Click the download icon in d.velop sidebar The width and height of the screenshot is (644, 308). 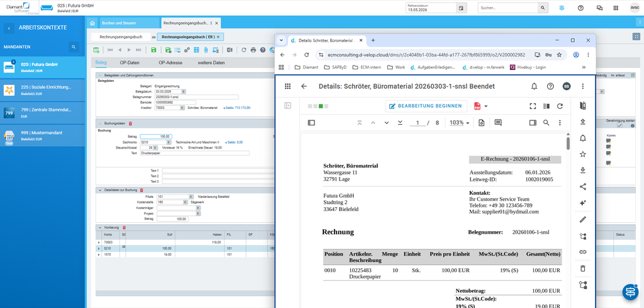click(x=582, y=170)
